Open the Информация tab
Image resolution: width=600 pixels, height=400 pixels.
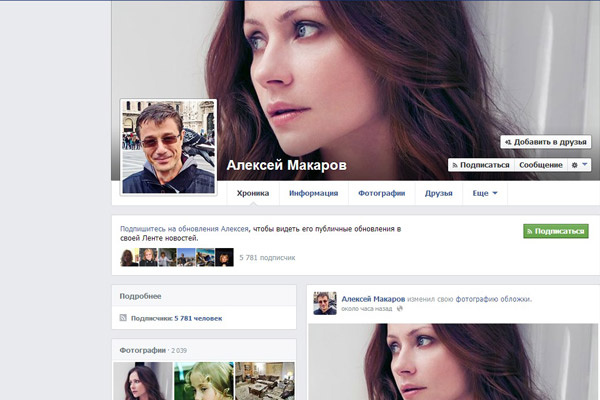click(313, 193)
